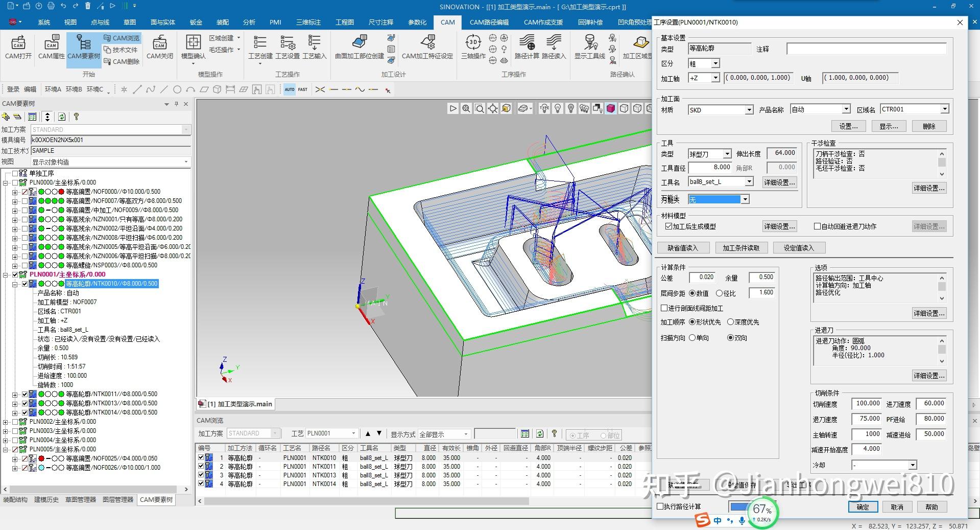The width and height of the screenshot is (980, 530).
Task: Click the 确定 button
Action: pyautogui.click(x=863, y=507)
